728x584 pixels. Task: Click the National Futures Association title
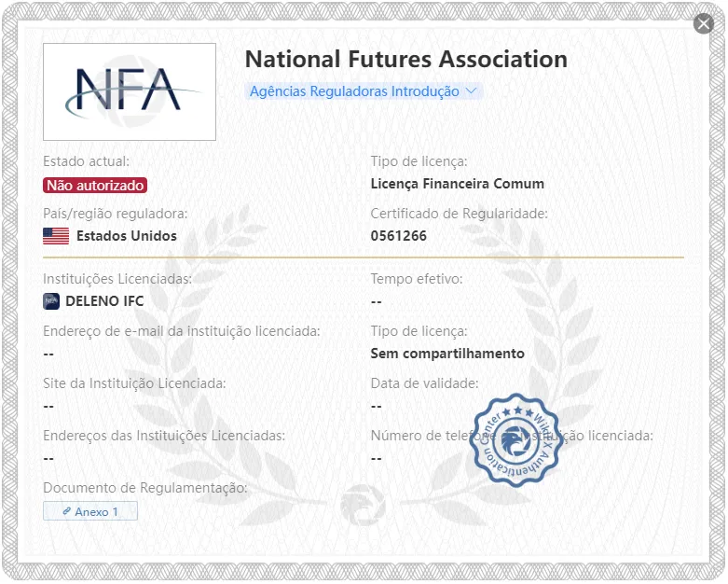pos(406,60)
